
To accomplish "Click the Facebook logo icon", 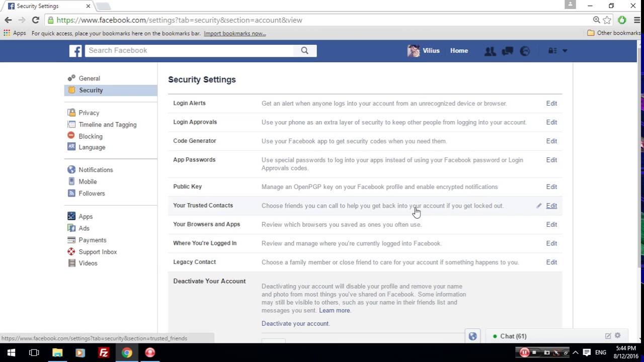I will coord(75,51).
